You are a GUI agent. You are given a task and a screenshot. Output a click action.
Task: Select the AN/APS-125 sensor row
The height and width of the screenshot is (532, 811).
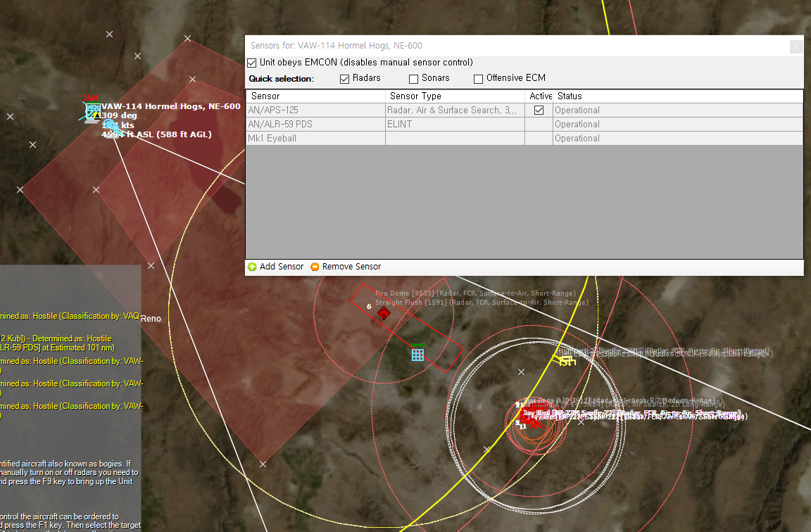(524, 110)
